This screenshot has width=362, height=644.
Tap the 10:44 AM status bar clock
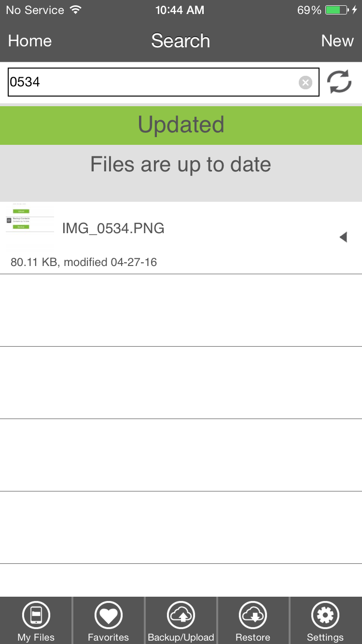coord(180,10)
